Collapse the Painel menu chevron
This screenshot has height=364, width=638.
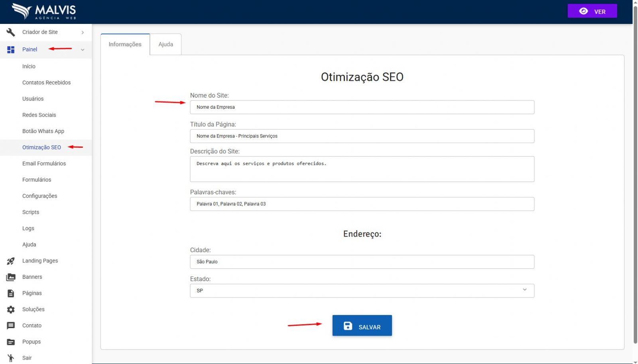click(83, 50)
